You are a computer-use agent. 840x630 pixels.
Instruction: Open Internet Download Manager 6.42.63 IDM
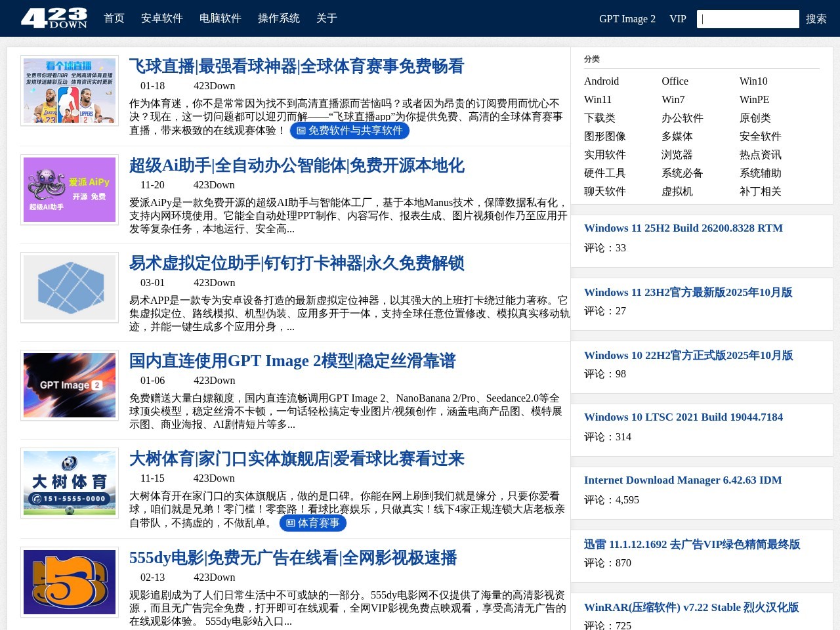coord(683,480)
